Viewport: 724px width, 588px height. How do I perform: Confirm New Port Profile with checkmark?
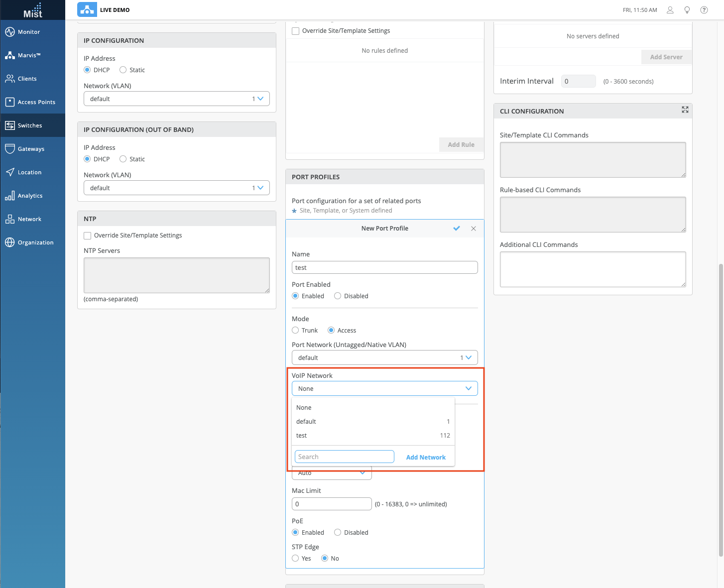click(457, 229)
